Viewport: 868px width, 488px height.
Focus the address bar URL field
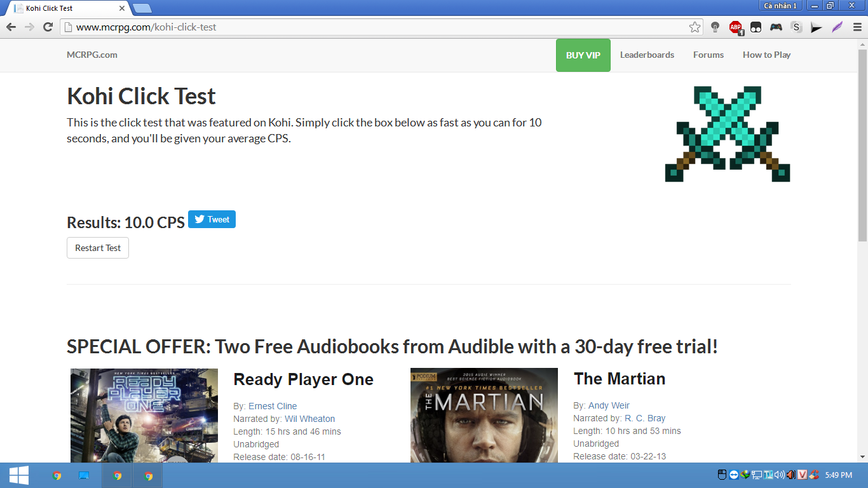[381, 27]
